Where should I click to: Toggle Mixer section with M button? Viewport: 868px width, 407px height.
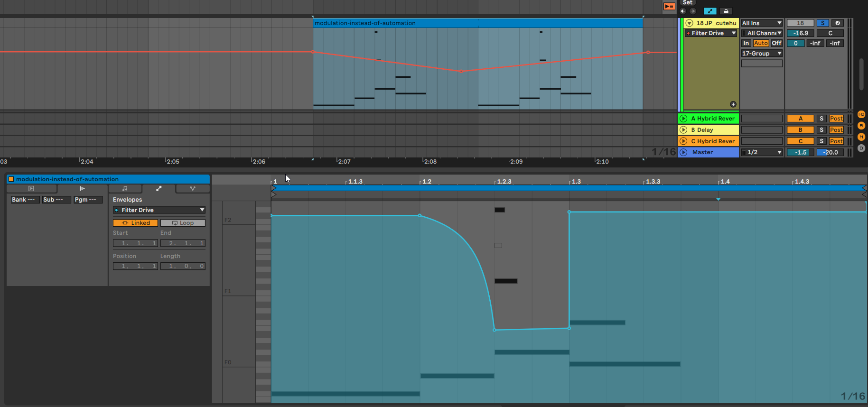861,137
